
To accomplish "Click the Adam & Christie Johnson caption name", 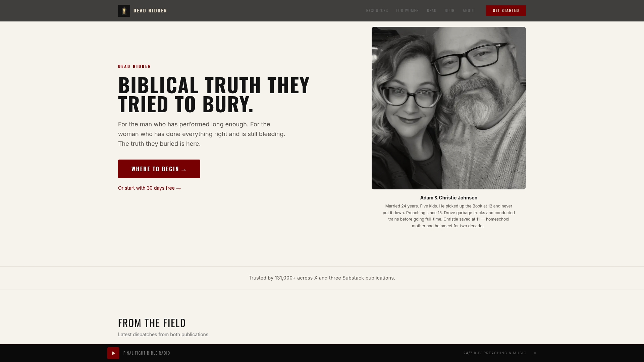I will tap(449, 198).
